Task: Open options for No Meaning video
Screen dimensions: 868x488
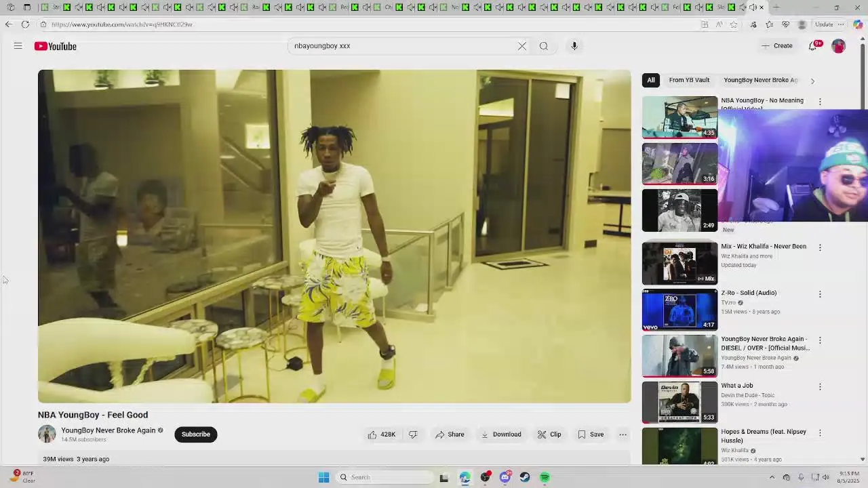Action: pyautogui.click(x=820, y=102)
